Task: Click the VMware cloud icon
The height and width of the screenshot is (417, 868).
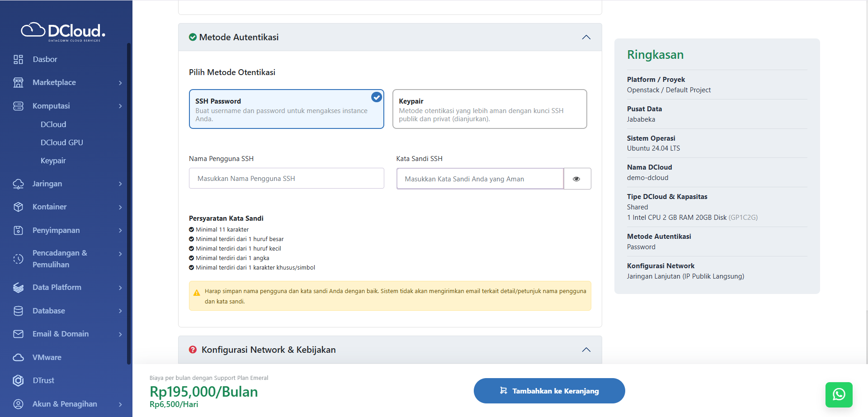Action: pyautogui.click(x=18, y=357)
